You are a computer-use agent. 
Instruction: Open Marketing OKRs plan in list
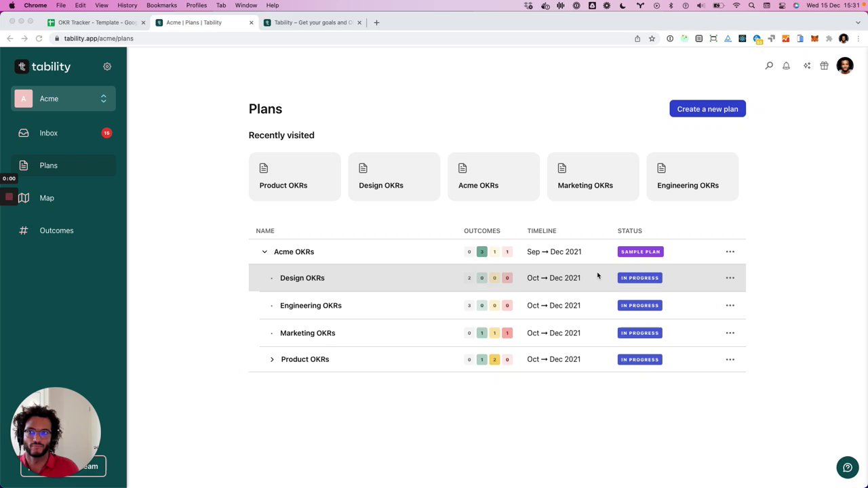coord(307,333)
